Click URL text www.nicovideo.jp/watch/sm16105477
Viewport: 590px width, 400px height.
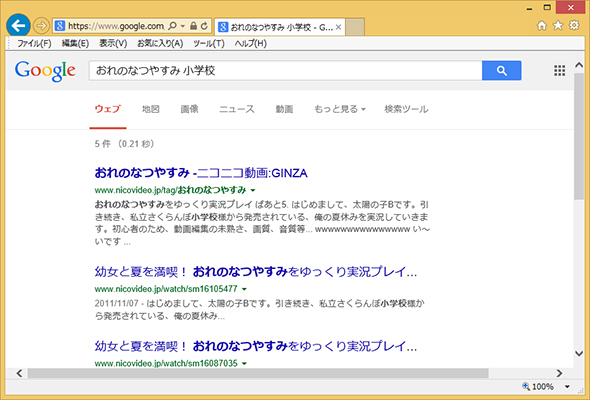(166, 289)
